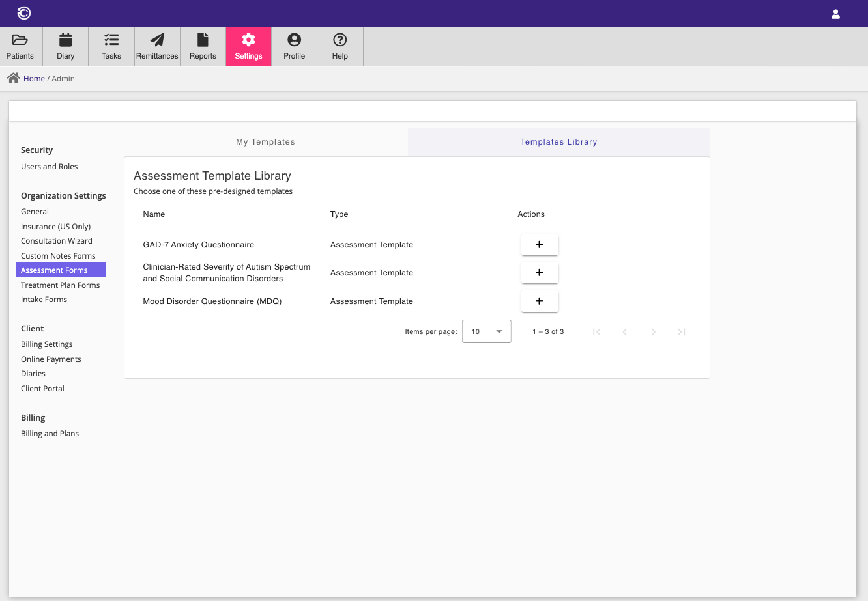Screen dimensions: 868x601
Task: Open the Reports document icon
Action: pyautogui.click(x=203, y=40)
